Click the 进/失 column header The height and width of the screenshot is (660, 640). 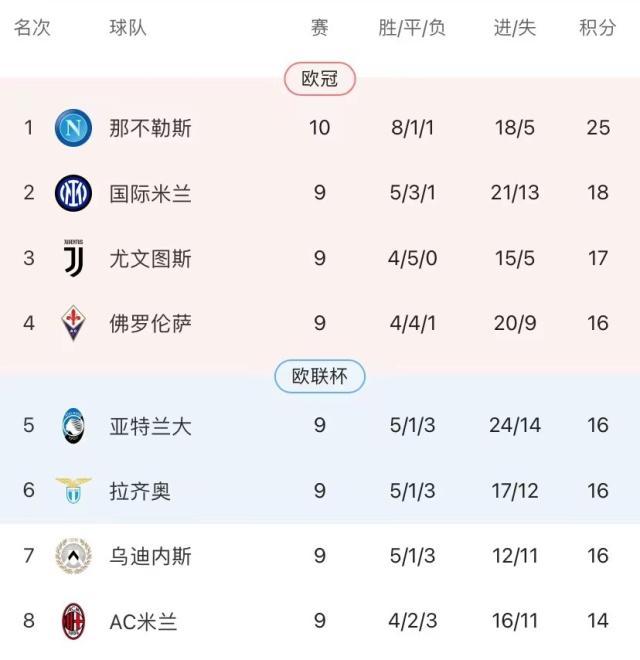[x=515, y=28]
